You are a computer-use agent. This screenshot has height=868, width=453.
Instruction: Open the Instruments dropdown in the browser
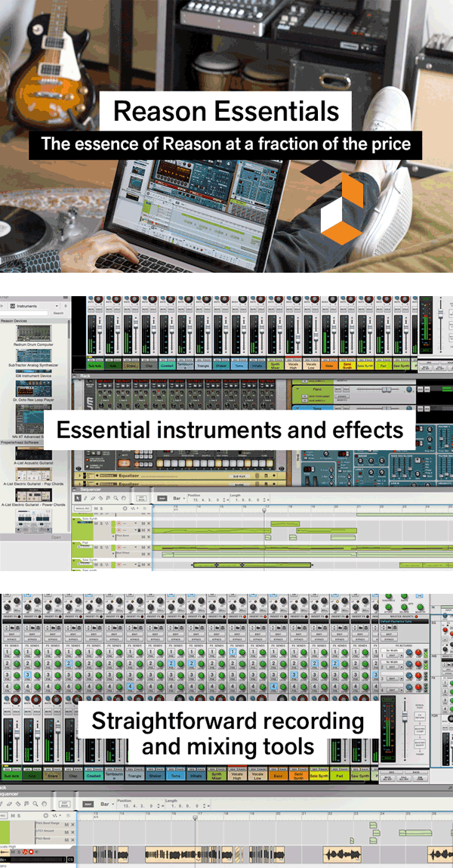[x=35, y=306]
